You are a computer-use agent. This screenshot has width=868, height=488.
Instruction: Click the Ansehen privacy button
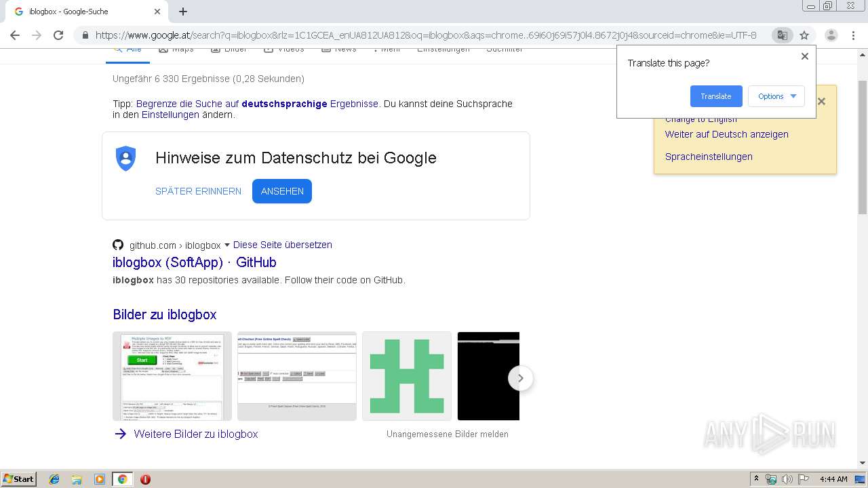click(x=282, y=191)
